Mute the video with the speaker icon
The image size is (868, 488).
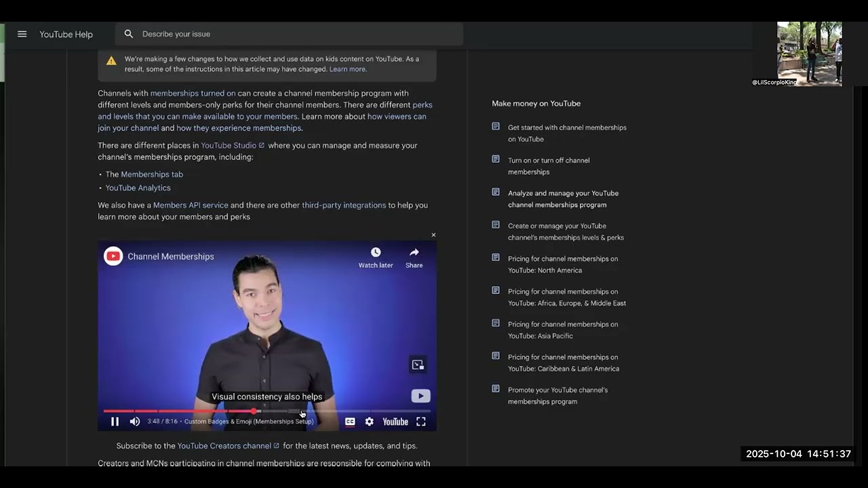pyautogui.click(x=135, y=422)
